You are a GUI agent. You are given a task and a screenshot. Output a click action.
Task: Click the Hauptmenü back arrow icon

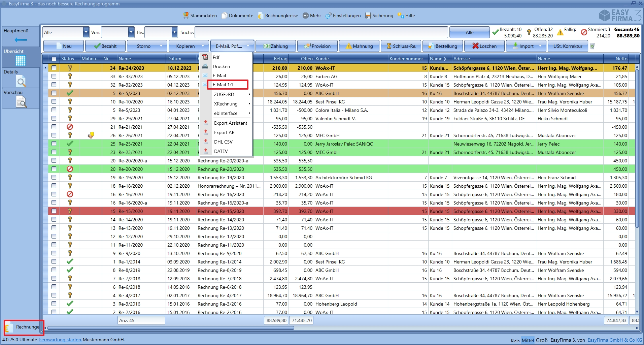point(21,40)
